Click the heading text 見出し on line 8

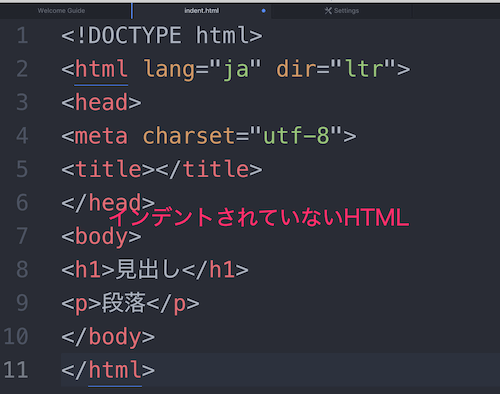click(x=148, y=269)
